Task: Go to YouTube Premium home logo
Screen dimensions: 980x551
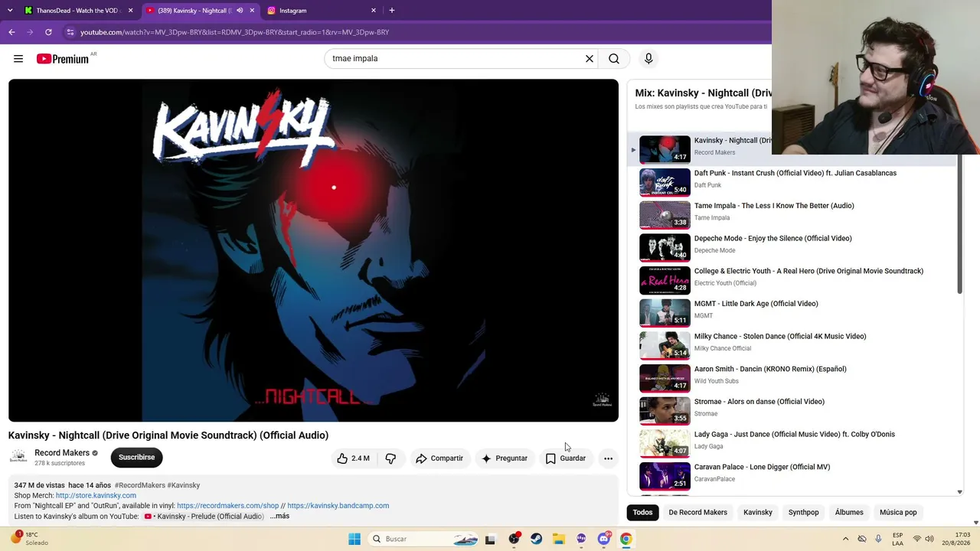Action: tap(63, 59)
